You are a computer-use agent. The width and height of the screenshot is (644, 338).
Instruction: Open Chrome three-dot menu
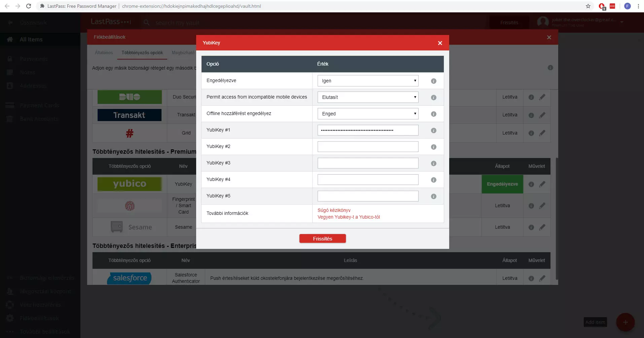(x=638, y=6)
